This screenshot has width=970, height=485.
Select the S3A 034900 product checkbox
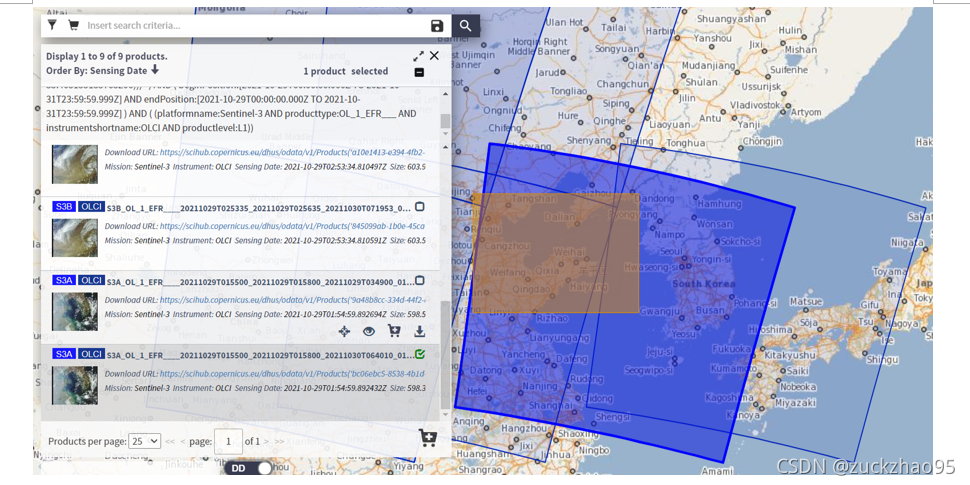[420, 280]
